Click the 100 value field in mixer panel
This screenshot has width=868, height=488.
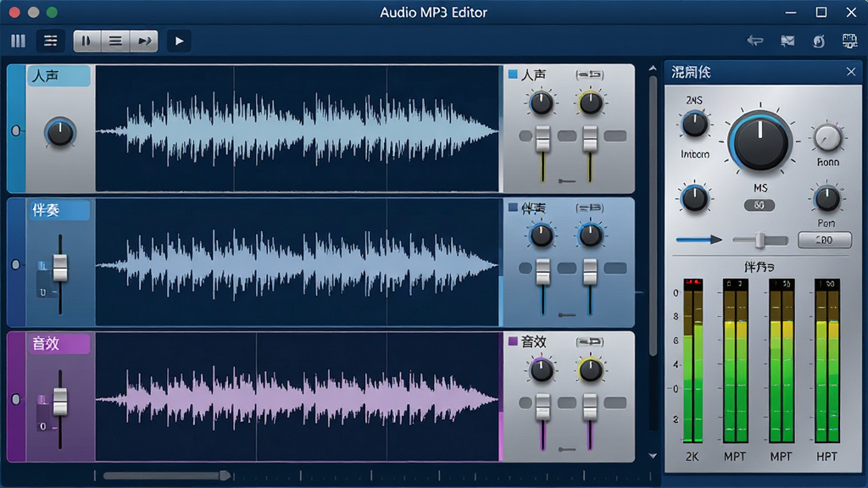(x=824, y=240)
